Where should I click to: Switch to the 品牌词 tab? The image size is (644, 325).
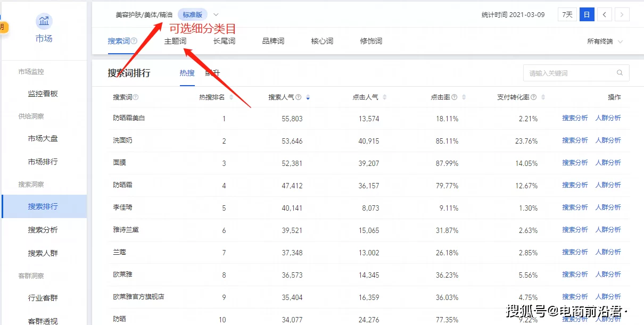pyautogui.click(x=273, y=41)
